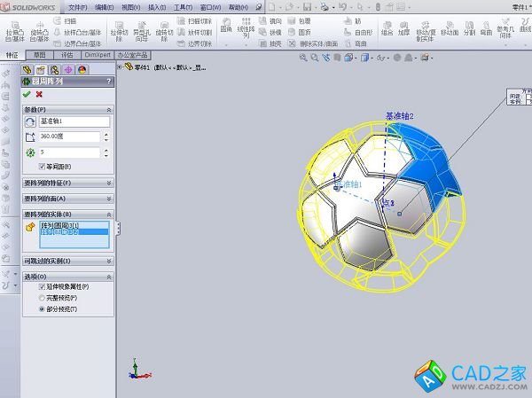The height and width of the screenshot is (398, 532).
Task: Cancel the pattern with the red X
Action: point(39,94)
